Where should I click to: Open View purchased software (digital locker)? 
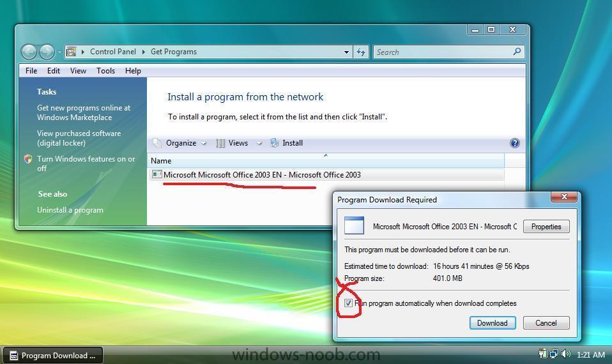(x=79, y=138)
